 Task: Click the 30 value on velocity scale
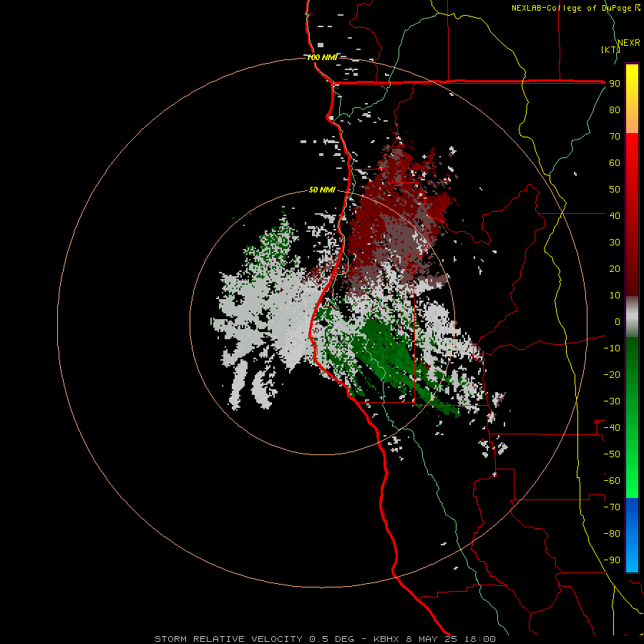[x=615, y=243]
